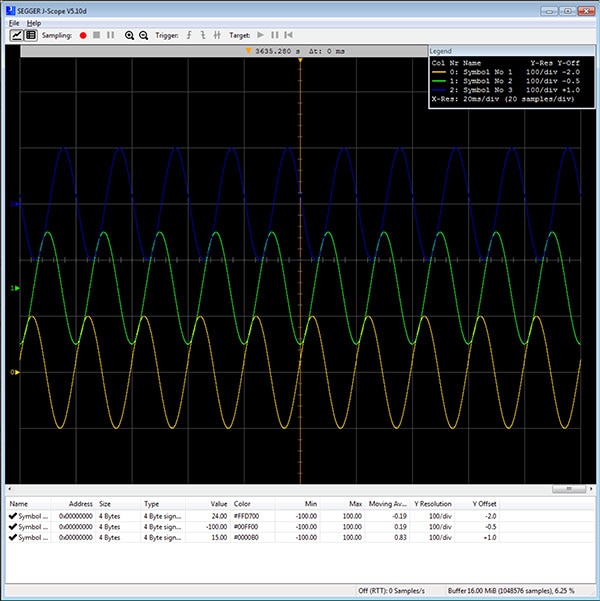The height and width of the screenshot is (601, 600).
Task: Open the symbol list view icon
Action: (x=31, y=35)
